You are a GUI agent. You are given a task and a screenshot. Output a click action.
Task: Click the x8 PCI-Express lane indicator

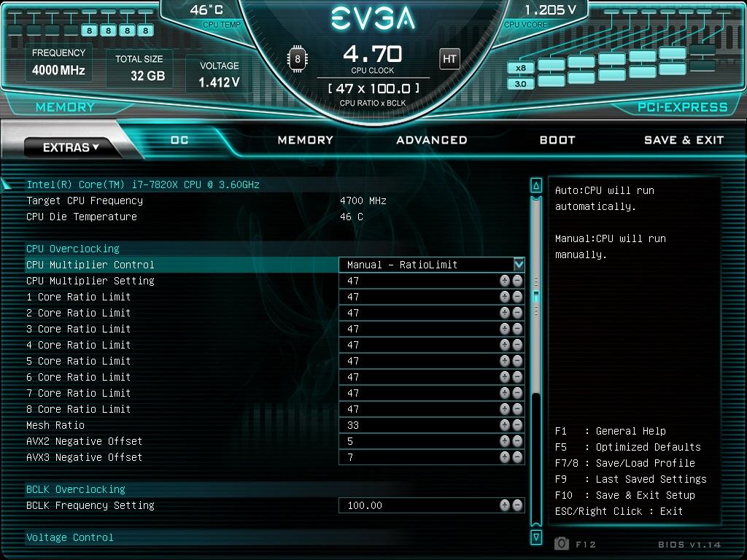tap(521, 68)
